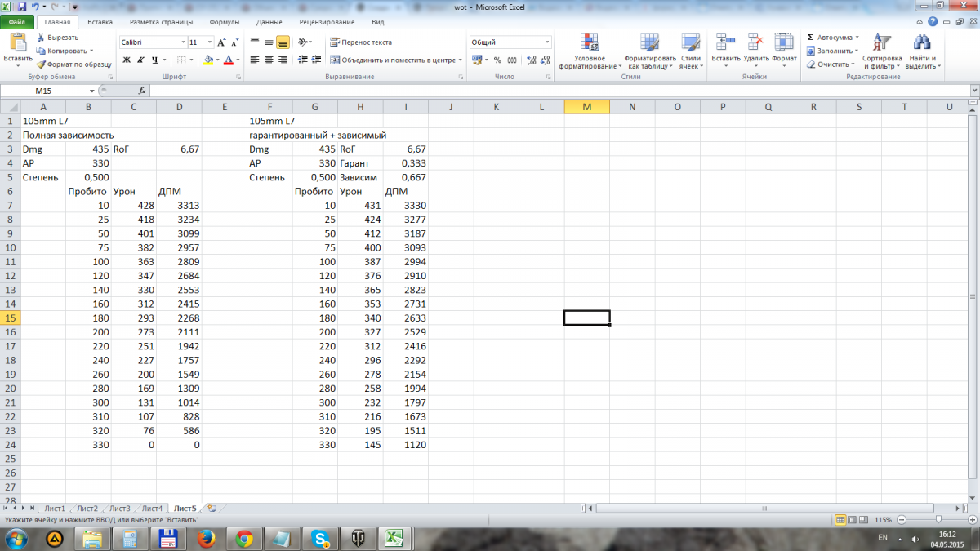Switch to the Формулы ribbon tab
The height and width of the screenshot is (551, 980).
[x=225, y=23]
